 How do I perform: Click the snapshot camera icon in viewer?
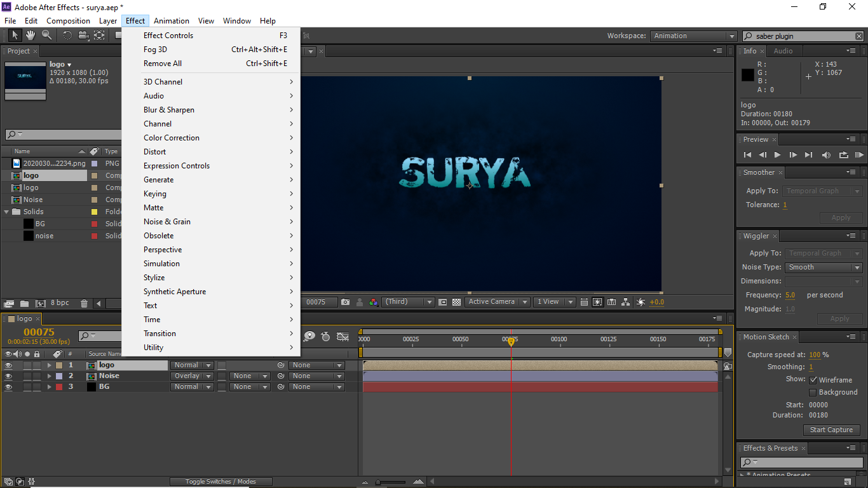click(345, 302)
